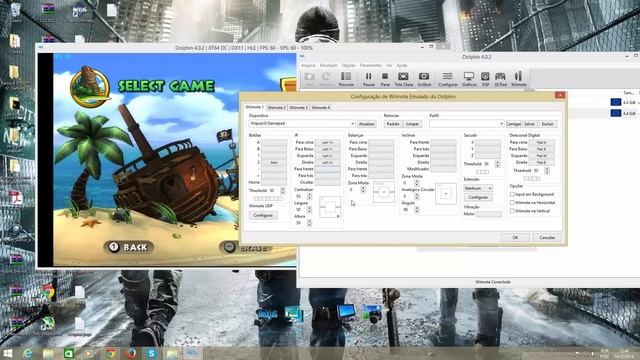The image size is (640, 360).
Task: Click the Recycle Bin desktop icon
Action: [16, 11]
